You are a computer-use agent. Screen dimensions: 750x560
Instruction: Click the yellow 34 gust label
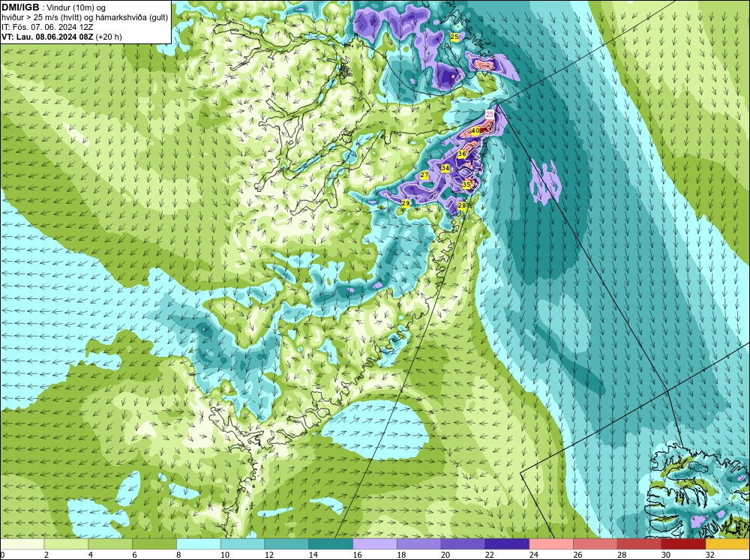coord(445,169)
